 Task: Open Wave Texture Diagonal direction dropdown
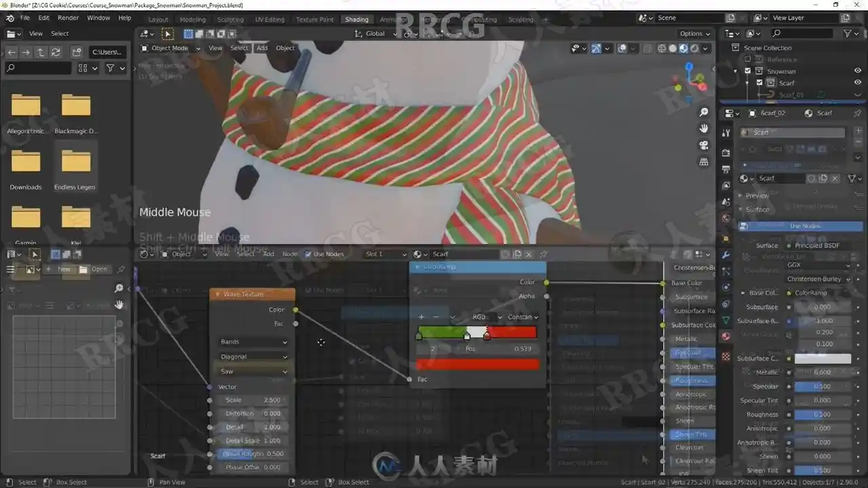(x=254, y=357)
